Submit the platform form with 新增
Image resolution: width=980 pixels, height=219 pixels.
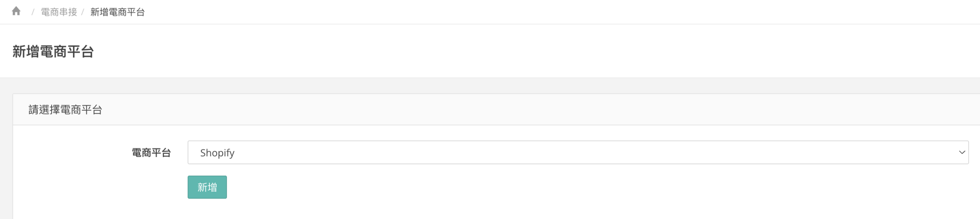[x=207, y=187]
